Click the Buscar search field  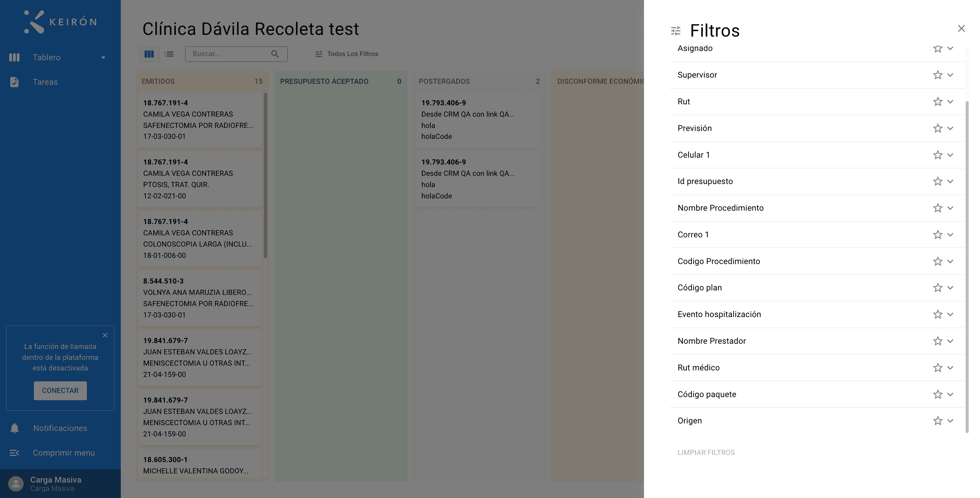[x=236, y=54]
